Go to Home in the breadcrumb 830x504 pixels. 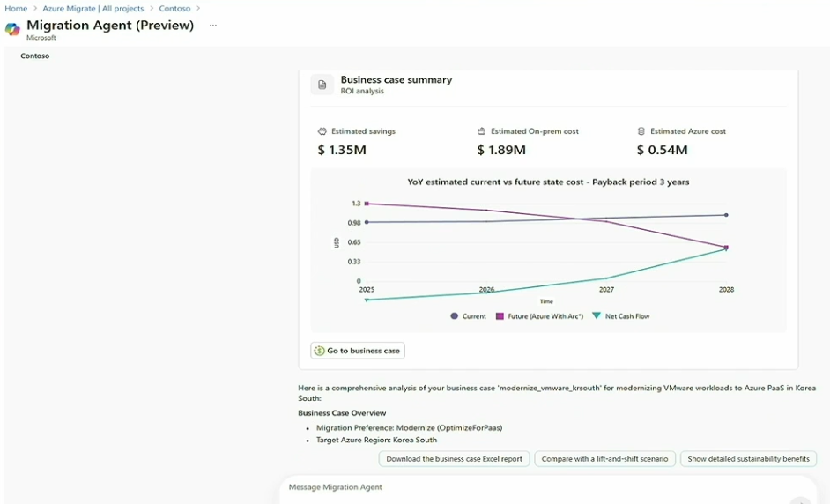coord(16,8)
